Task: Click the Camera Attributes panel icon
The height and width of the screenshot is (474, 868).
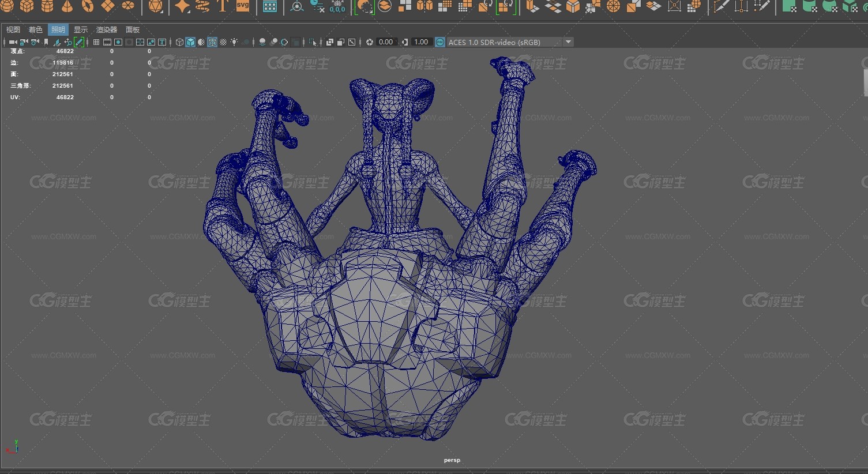Action: 35,42
